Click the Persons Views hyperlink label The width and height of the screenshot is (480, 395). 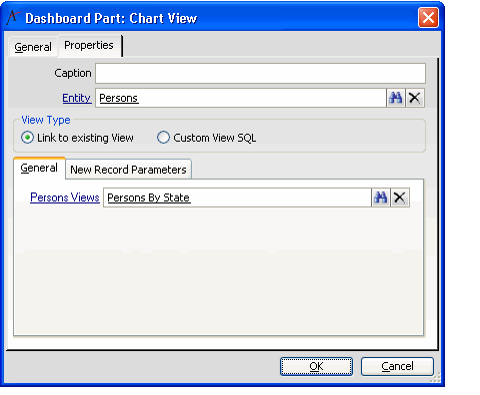click(65, 198)
